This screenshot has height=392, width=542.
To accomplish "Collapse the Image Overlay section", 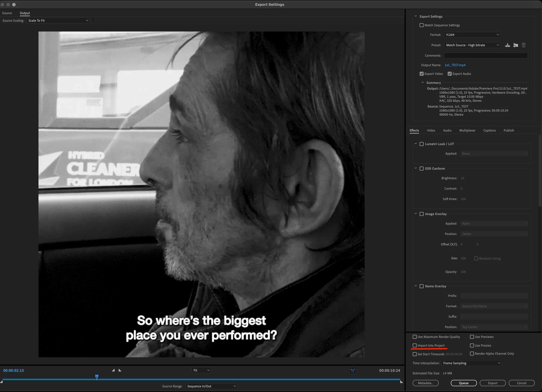I will (416, 214).
